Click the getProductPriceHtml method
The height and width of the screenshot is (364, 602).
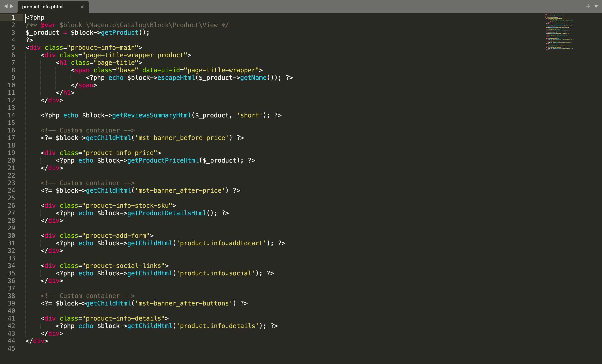[x=163, y=160]
